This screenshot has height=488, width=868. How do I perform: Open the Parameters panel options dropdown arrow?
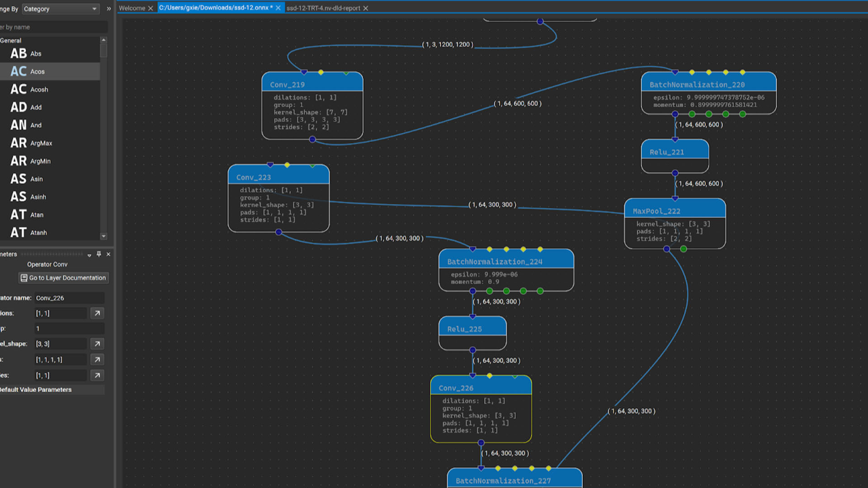click(x=90, y=255)
